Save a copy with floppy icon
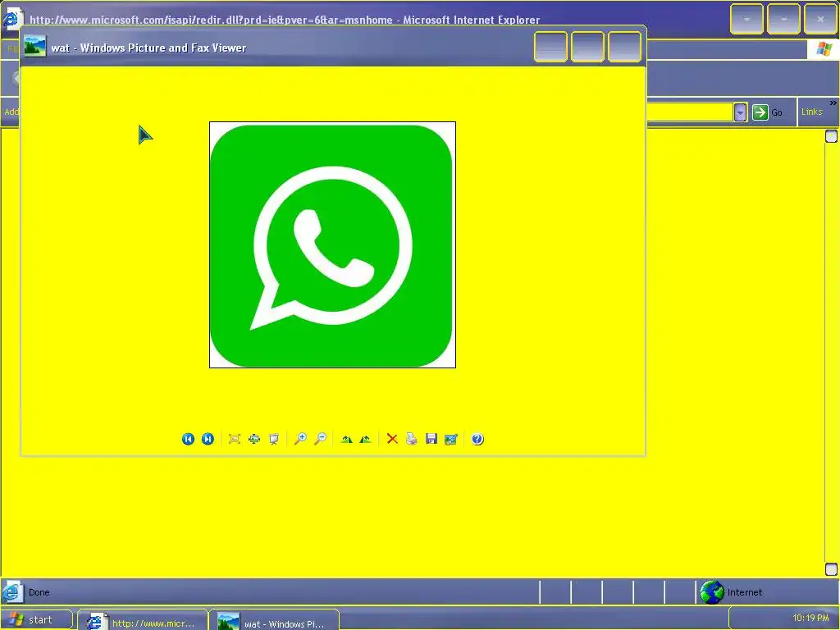 [x=431, y=440]
